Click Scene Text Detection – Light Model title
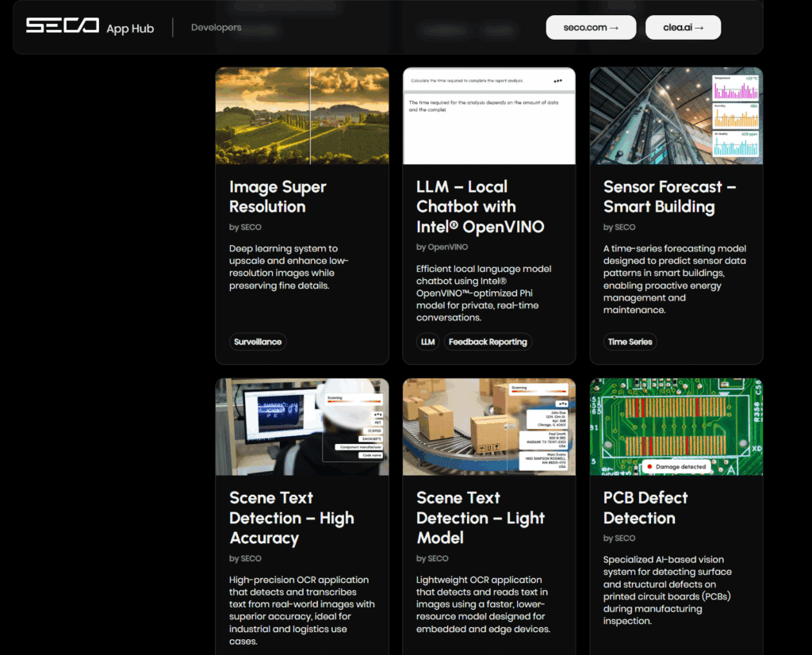This screenshot has width=812, height=655. tap(481, 518)
